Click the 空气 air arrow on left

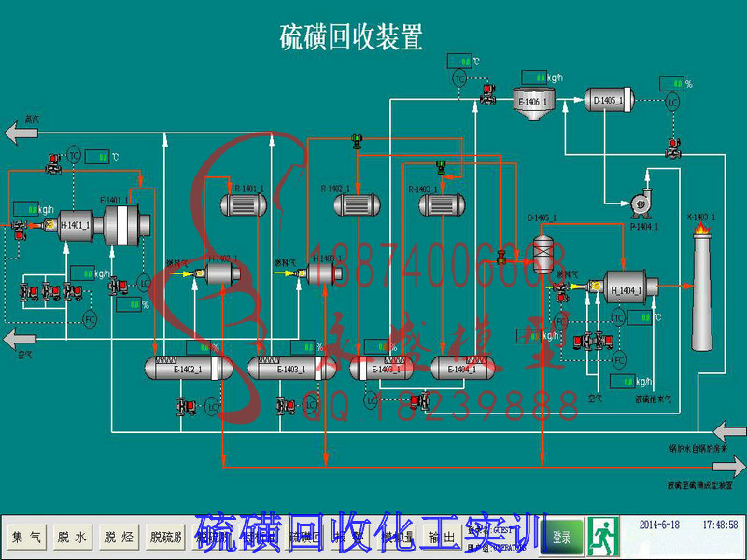coord(20,339)
